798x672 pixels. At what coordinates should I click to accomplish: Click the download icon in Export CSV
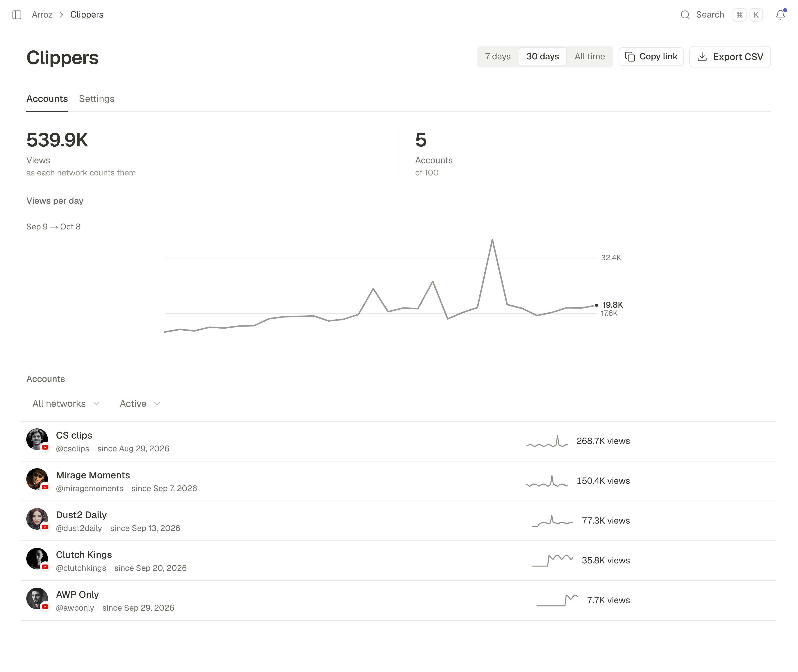(702, 57)
